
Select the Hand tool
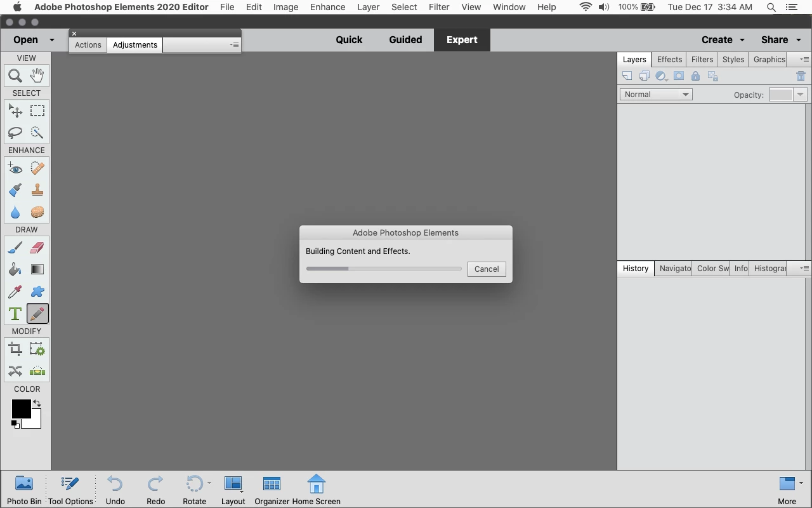37,76
